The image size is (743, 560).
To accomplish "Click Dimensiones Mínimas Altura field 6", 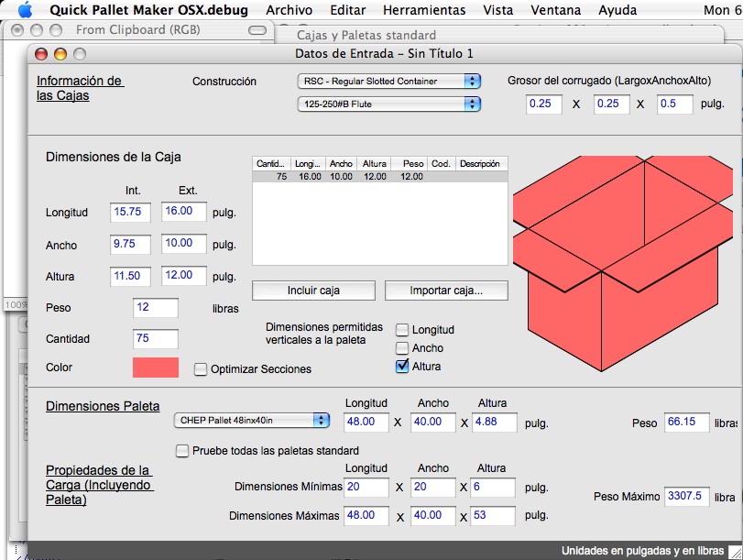I will point(493,488).
